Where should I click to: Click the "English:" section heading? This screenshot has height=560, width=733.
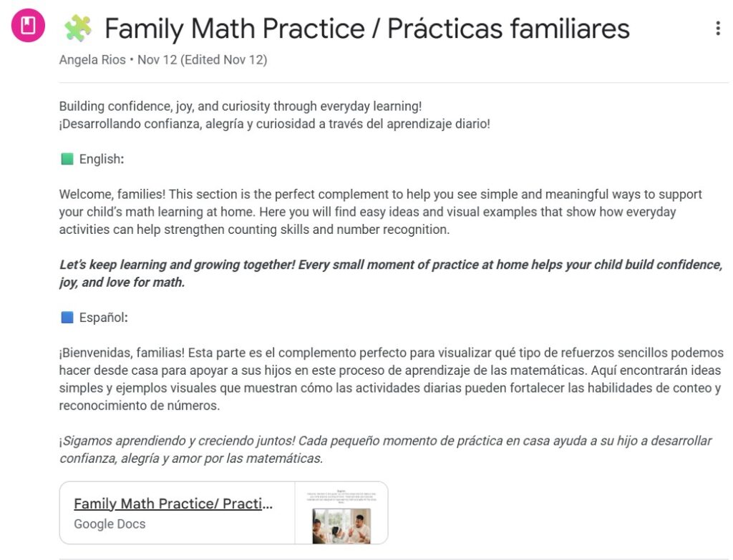101,159
